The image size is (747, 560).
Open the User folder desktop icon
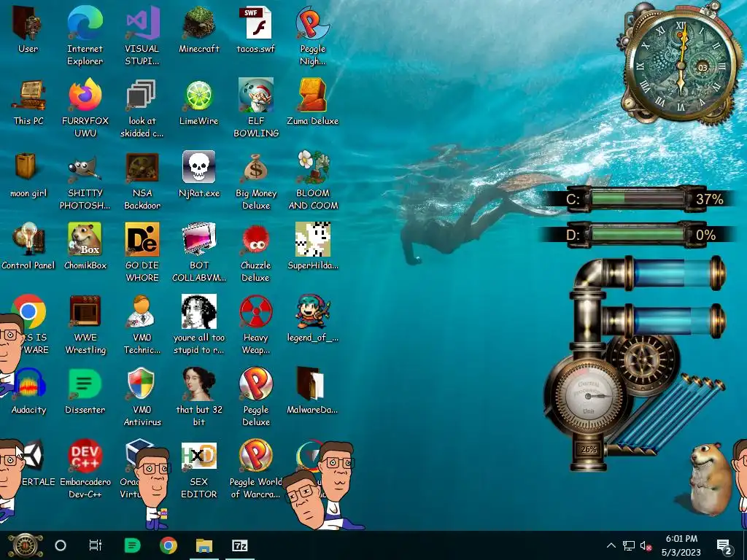tap(28, 30)
